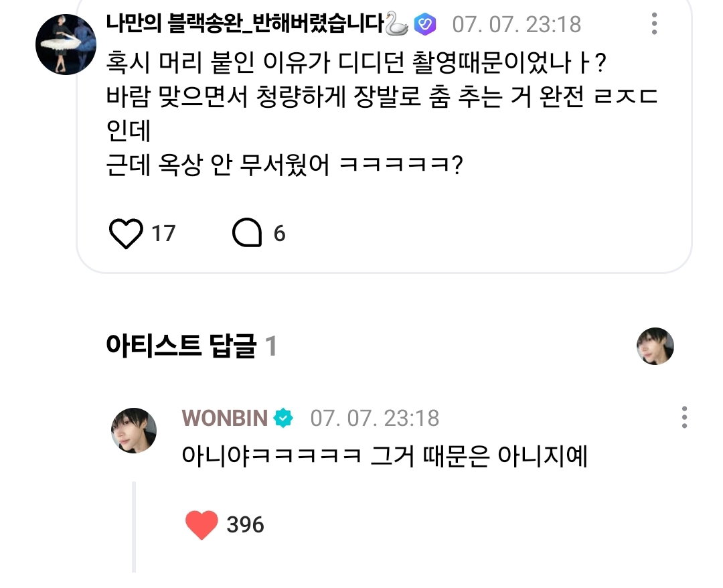Tap the fan post message body
This screenshot has width=723, height=588.
point(382,114)
